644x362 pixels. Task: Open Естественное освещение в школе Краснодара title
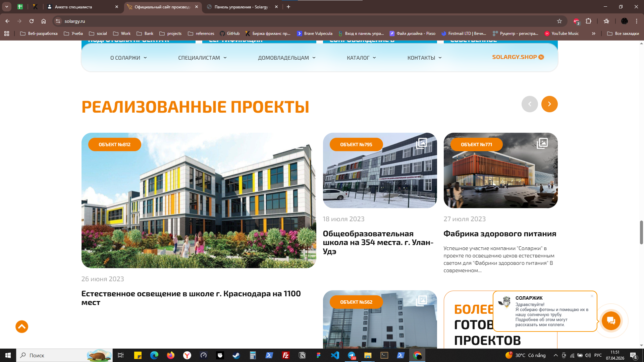pyautogui.click(x=191, y=298)
